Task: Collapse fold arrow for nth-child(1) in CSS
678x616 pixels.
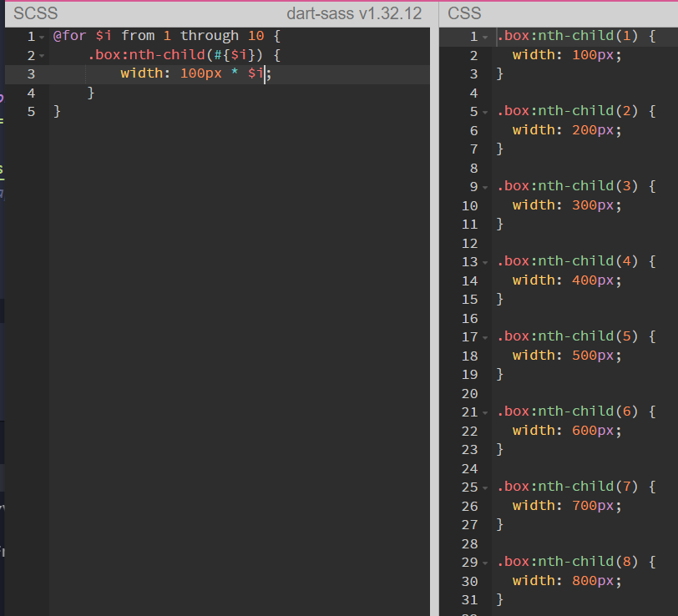Action: (x=485, y=38)
